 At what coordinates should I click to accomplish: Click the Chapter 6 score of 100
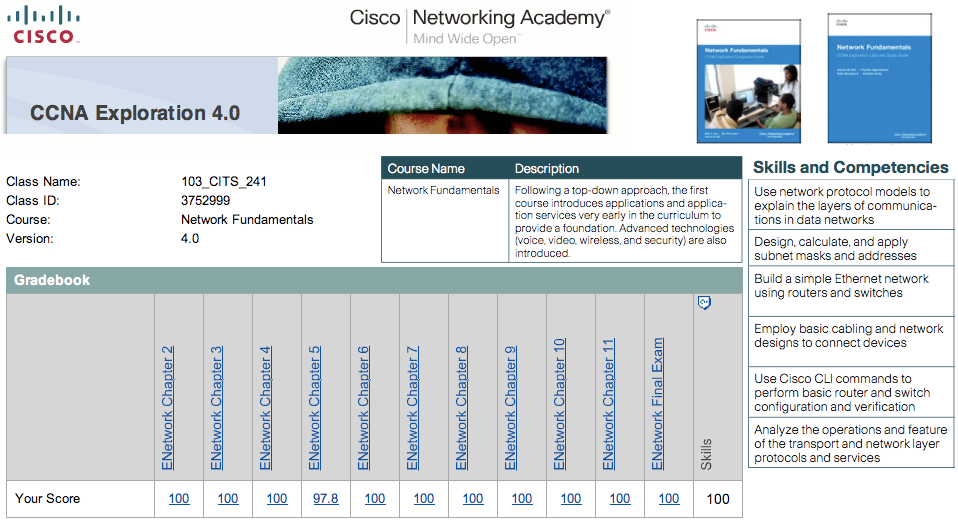pyautogui.click(x=375, y=499)
